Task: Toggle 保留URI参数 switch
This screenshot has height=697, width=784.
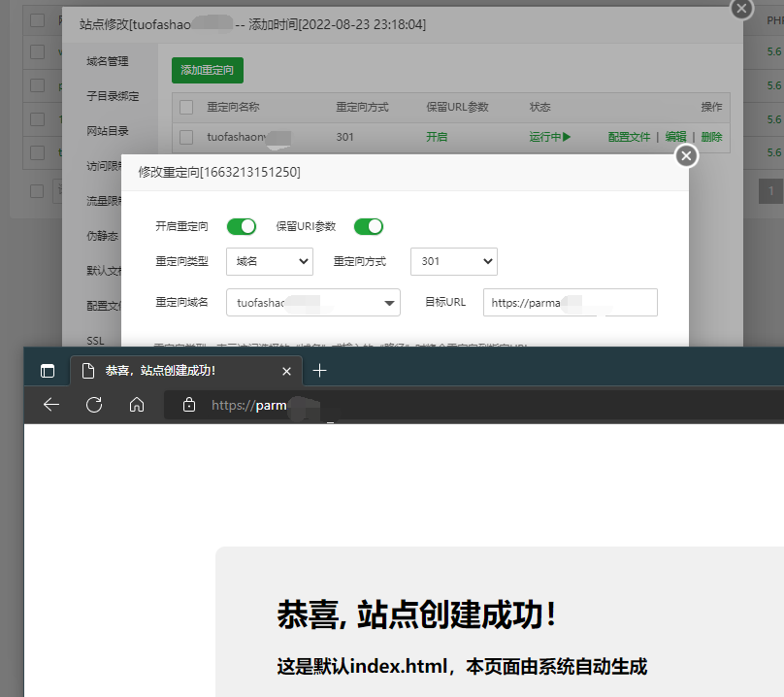Action: [369, 226]
